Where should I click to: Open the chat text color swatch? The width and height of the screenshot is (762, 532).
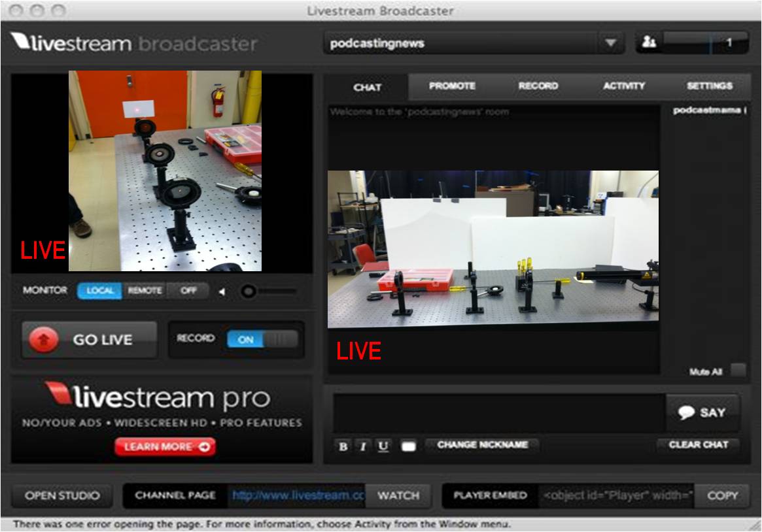click(409, 446)
